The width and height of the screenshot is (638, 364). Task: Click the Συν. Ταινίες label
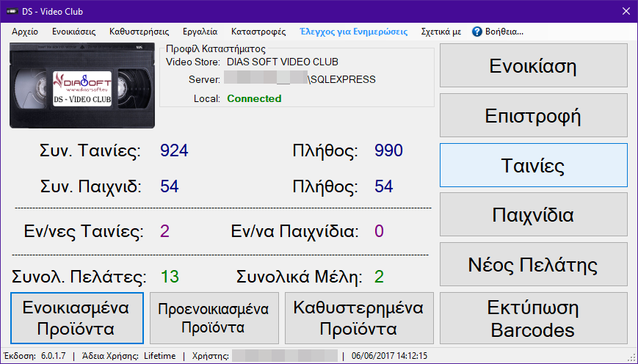click(x=90, y=150)
